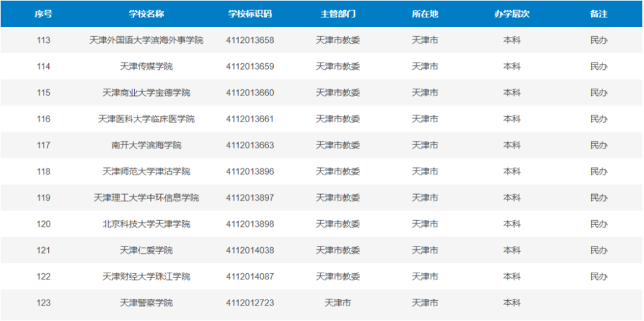Click 本科 level in row 123
The height and width of the screenshot is (321, 644).
click(x=512, y=304)
